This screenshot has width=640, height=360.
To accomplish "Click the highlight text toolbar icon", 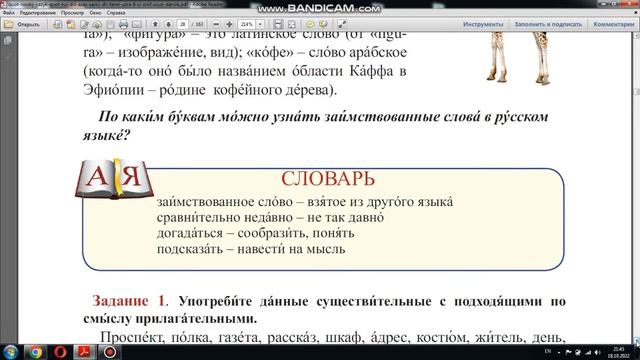I will [323, 24].
